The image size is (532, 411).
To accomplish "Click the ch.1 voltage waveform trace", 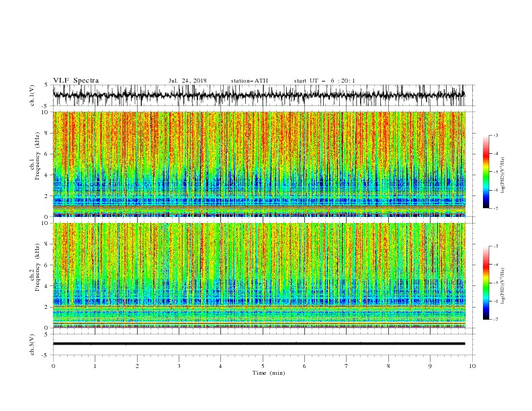I will pyautogui.click(x=259, y=95).
